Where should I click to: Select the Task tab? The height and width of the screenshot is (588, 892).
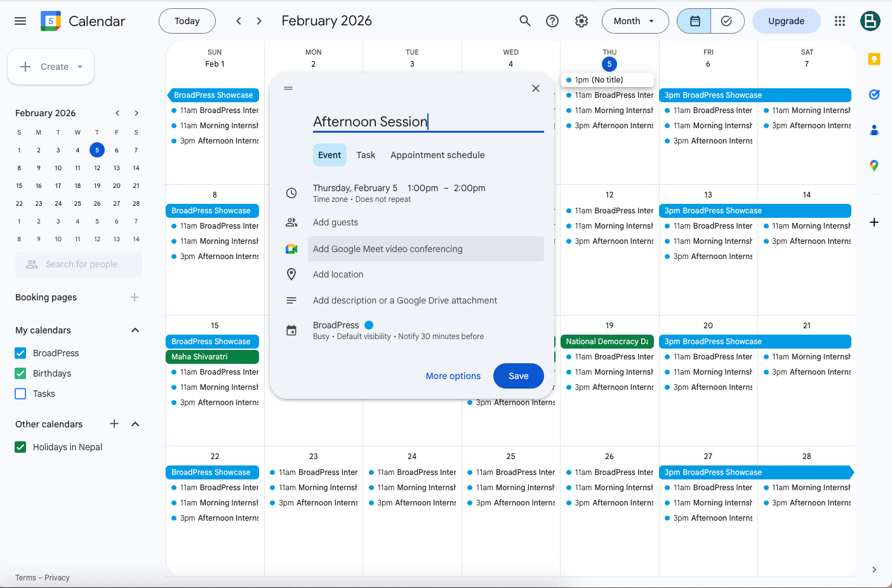click(x=366, y=155)
